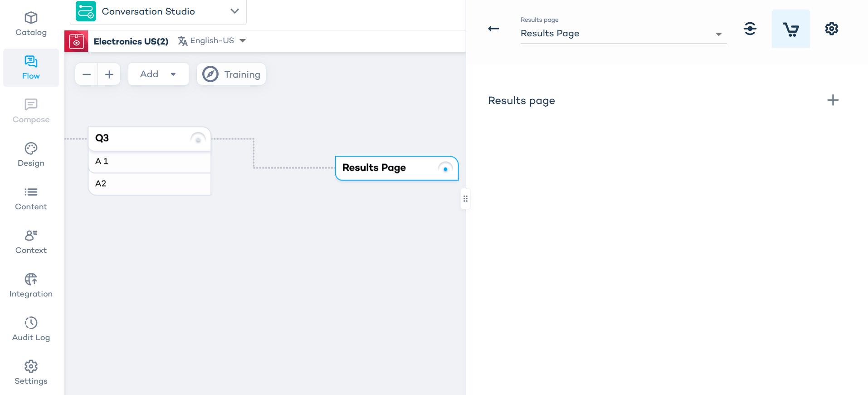Toggle the Q3 node connector circle
This screenshot has height=395, width=868.
click(198, 139)
